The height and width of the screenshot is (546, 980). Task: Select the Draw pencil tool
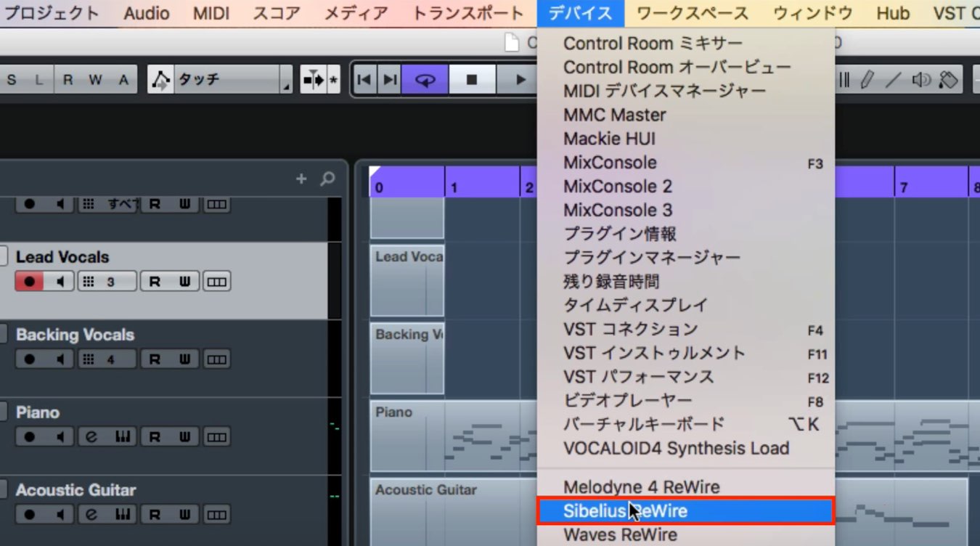pyautogui.click(x=866, y=80)
